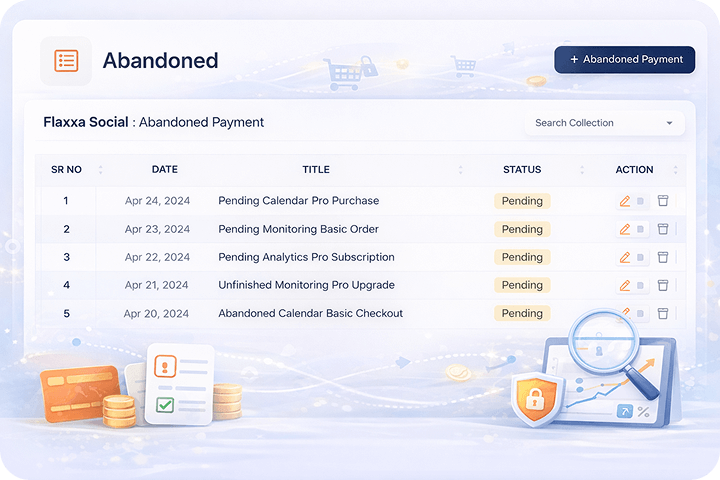The width and height of the screenshot is (720, 480).
Task: Delete the Pending Analytics Pro Subscription entry
Action: coord(661,257)
